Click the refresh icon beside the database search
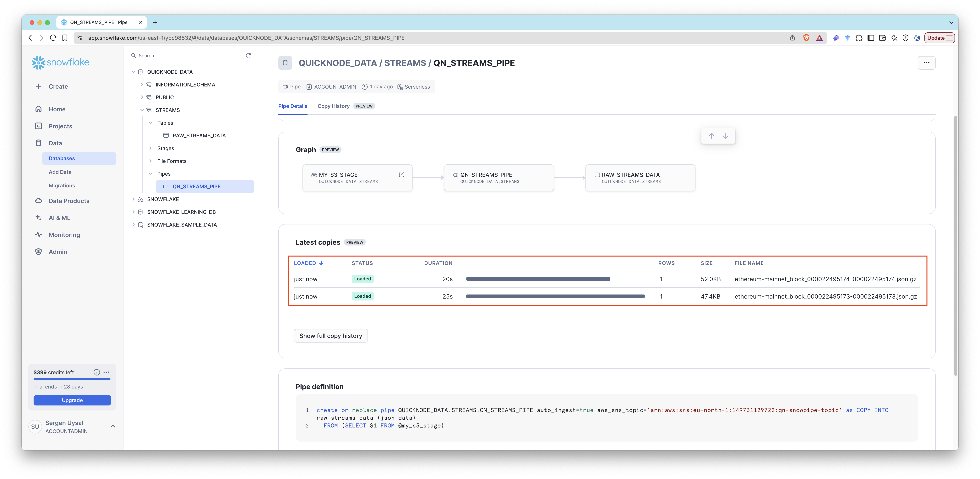980x479 pixels. pos(248,56)
